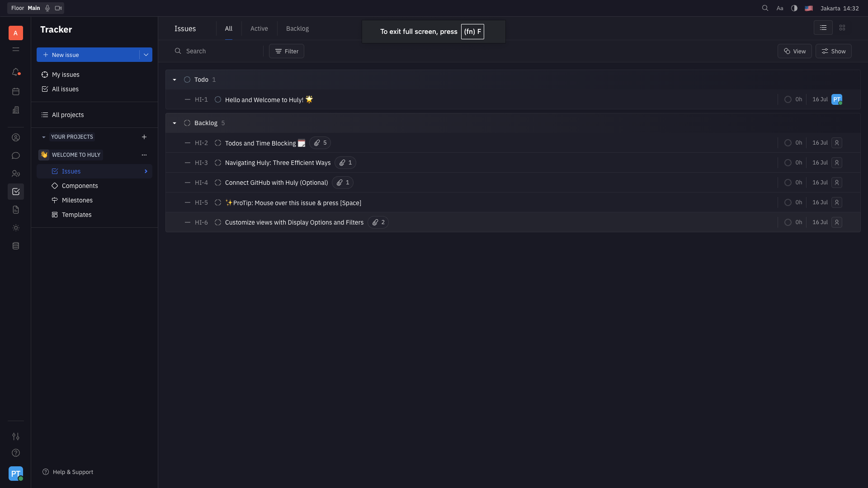
Task: Click the Filter button
Action: (287, 51)
